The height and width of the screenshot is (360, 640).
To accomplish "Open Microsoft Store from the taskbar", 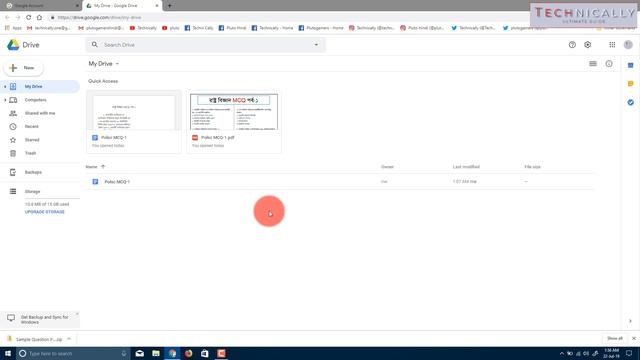I will tap(204, 353).
